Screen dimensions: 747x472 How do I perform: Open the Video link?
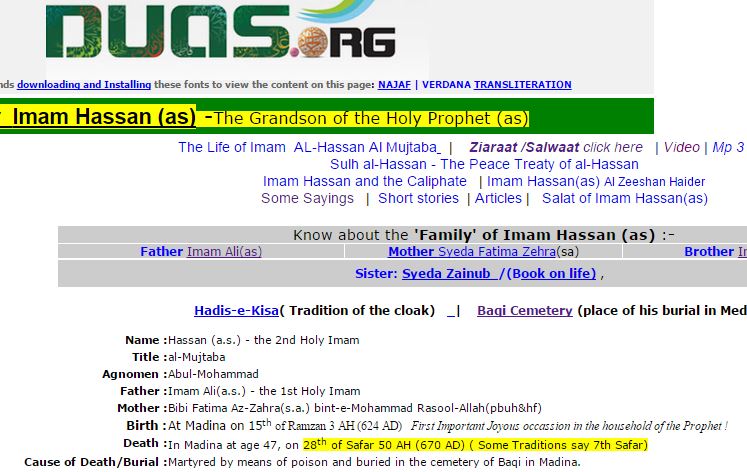click(x=681, y=147)
